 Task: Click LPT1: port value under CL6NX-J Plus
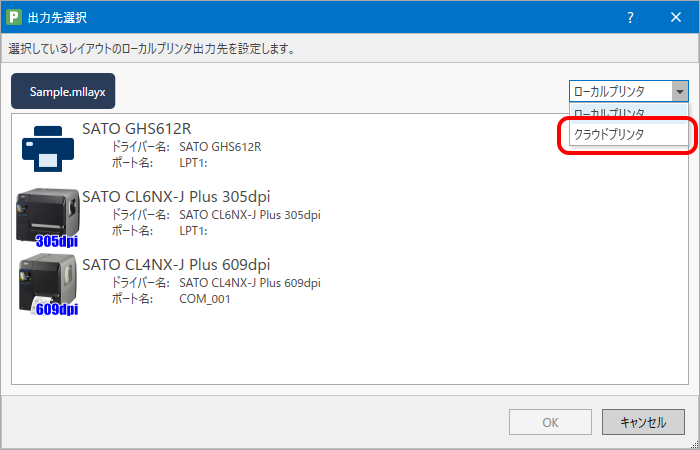click(x=193, y=231)
